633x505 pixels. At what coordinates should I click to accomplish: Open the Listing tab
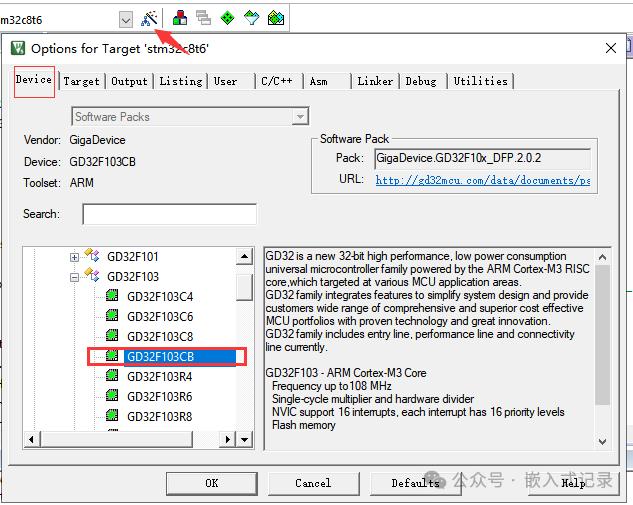click(x=180, y=82)
